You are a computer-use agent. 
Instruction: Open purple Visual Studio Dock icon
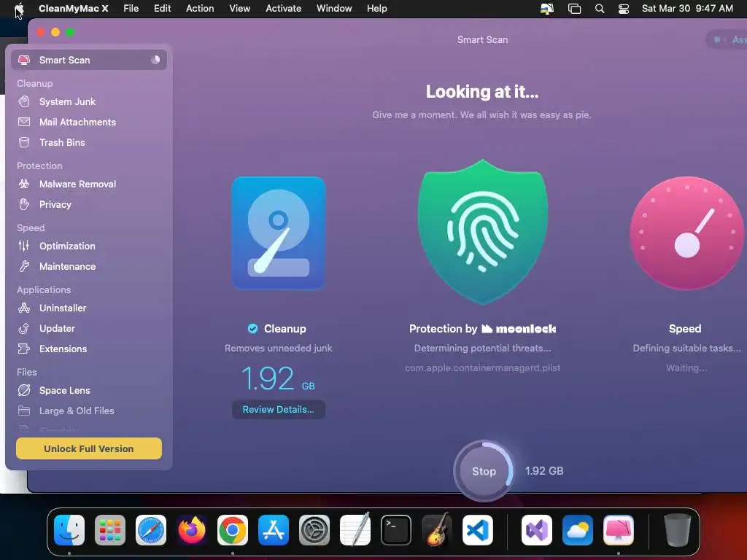point(537,530)
